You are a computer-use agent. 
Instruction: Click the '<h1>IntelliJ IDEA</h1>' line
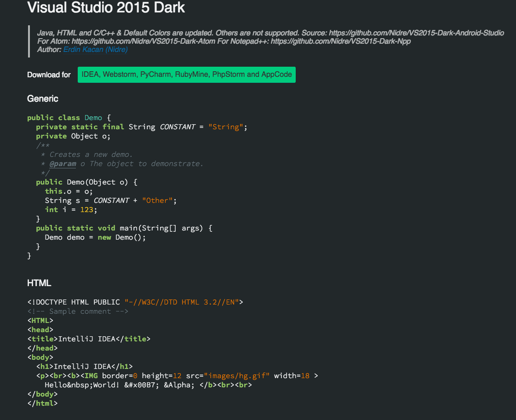pyautogui.click(x=85, y=367)
